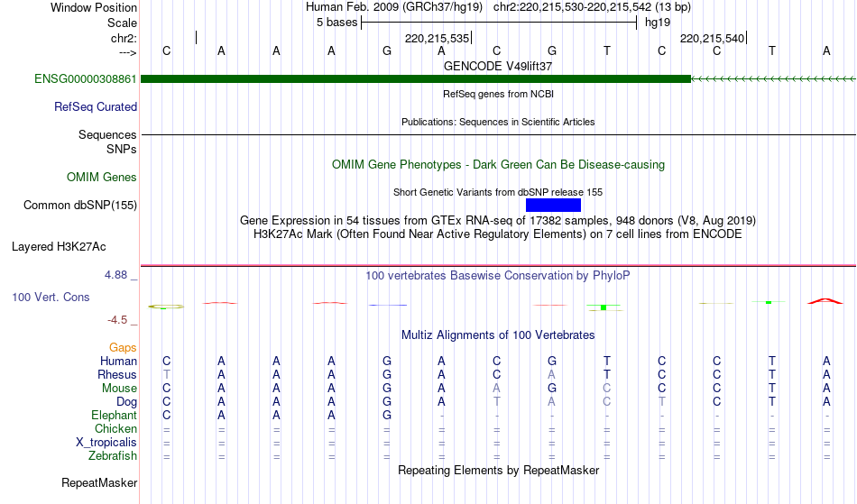Screen dimensions: 857x504
Task: Click the RefSeq genes from NCBI title
Action: (499, 94)
